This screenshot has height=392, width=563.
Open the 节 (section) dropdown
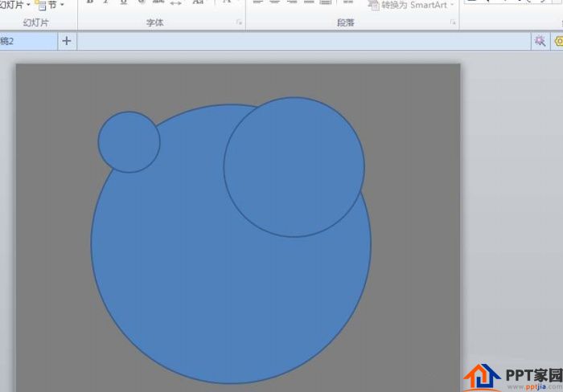(50, 5)
